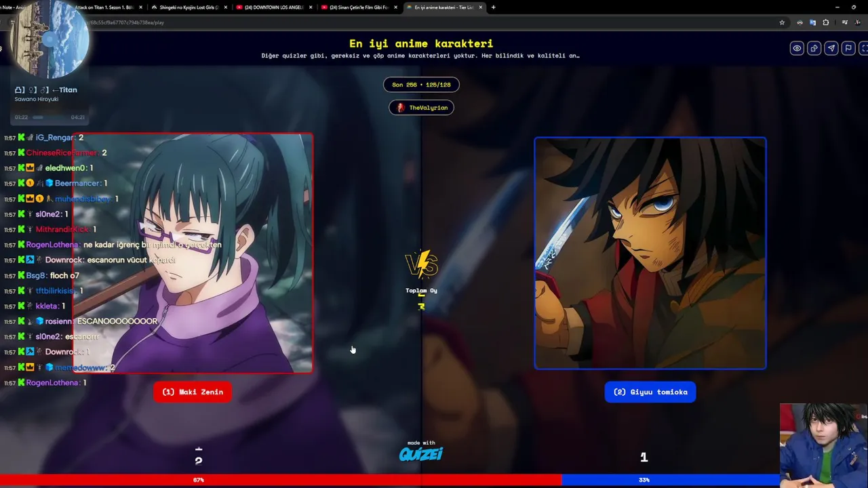The height and width of the screenshot is (488, 868).
Task: Open the made with Quizei link
Action: (421, 451)
